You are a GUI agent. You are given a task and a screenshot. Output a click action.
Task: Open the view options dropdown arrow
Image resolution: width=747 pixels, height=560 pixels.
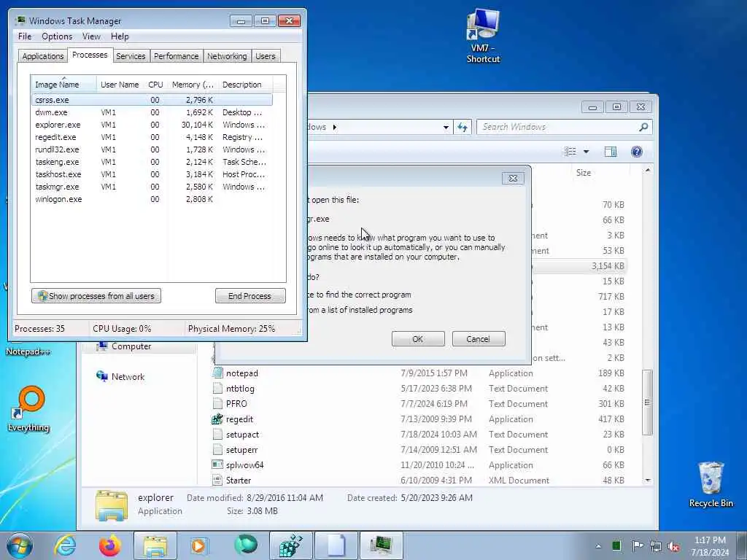[587, 152]
